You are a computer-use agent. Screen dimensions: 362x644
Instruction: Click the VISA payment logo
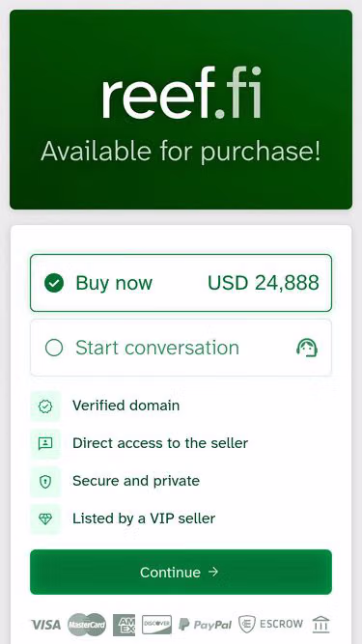point(46,625)
